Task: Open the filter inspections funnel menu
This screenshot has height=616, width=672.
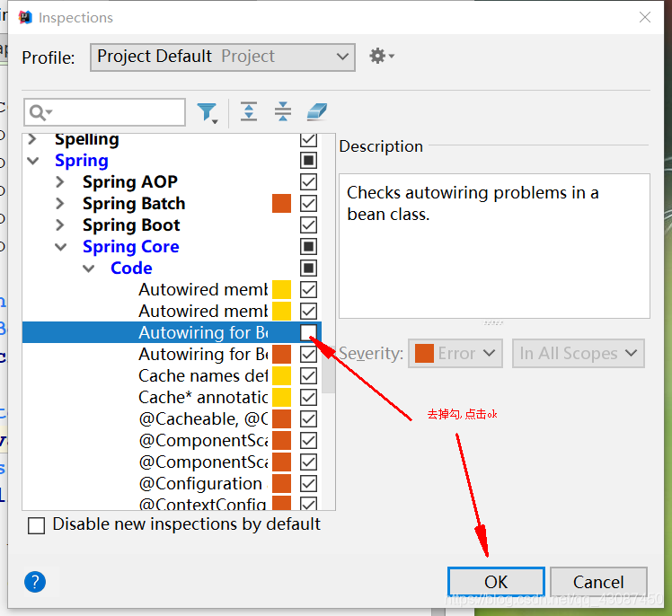Action: [208, 112]
